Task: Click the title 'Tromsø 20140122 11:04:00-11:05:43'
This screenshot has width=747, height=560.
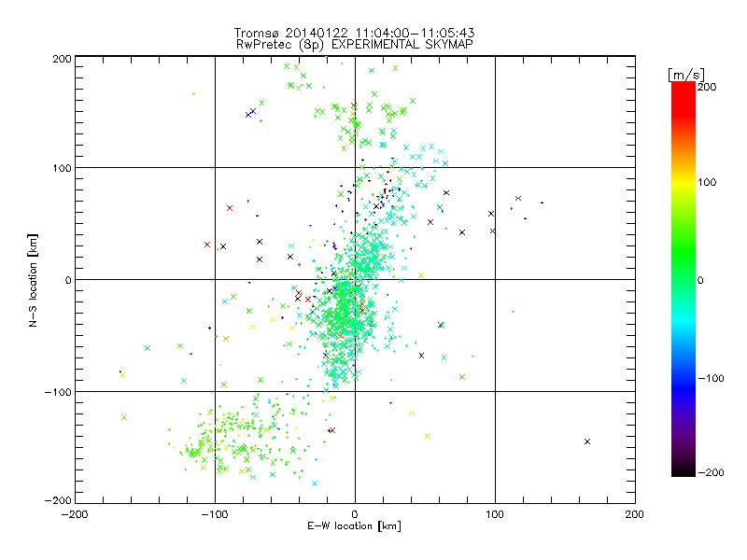Action: tap(354, 33)
